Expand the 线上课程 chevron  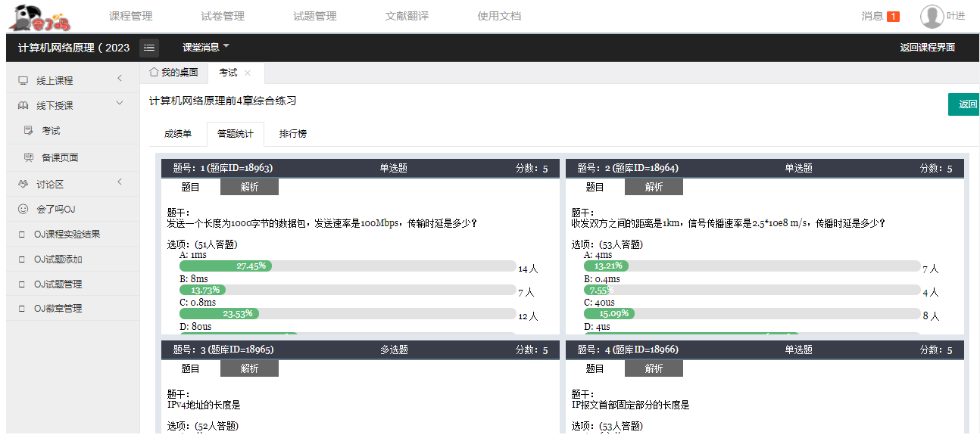coord(120,79)
